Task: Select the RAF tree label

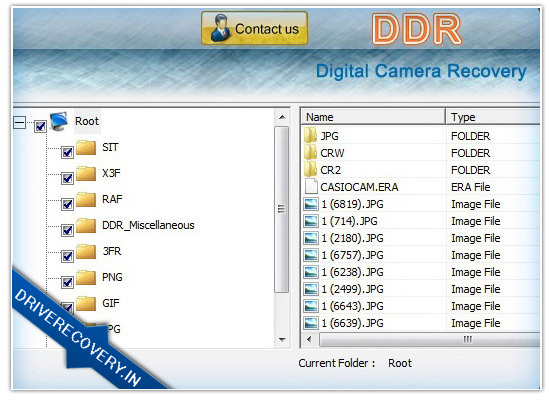Action: [x=112, y=199]
